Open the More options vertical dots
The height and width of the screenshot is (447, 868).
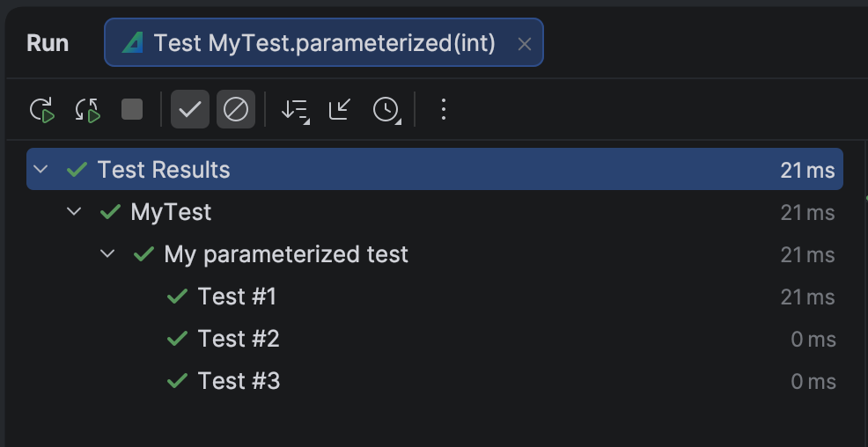(x=444, y=110)
